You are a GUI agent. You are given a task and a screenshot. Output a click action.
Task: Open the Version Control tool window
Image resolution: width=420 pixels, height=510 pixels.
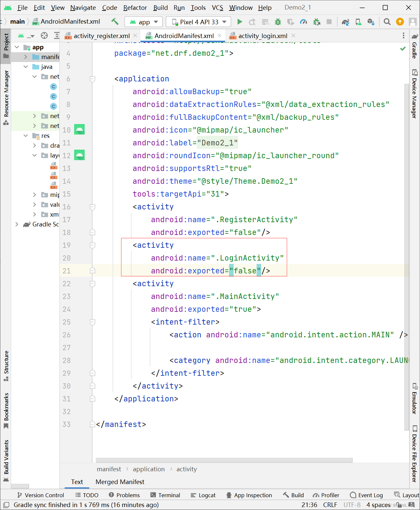coord(40,495)
